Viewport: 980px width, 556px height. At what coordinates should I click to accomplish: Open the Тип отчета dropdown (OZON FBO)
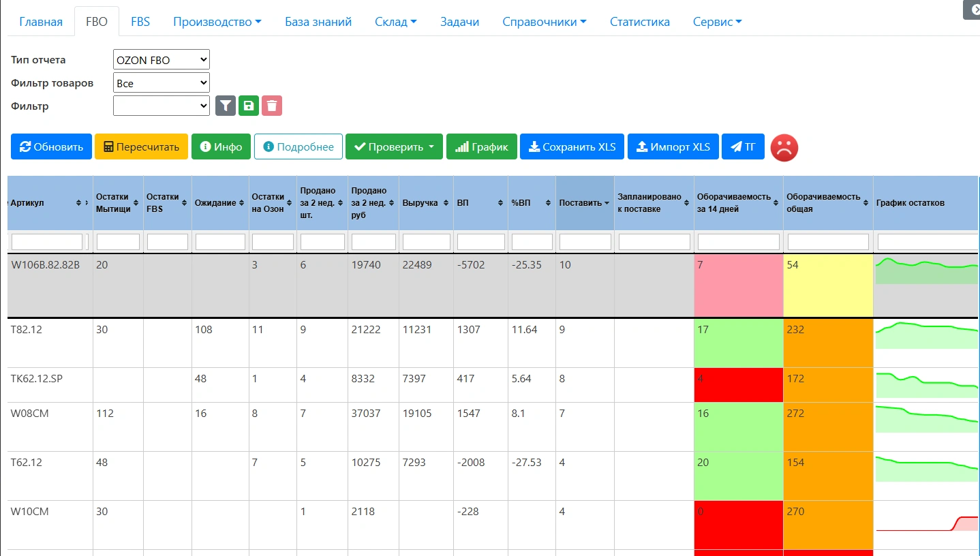click(x=162, y=60)
